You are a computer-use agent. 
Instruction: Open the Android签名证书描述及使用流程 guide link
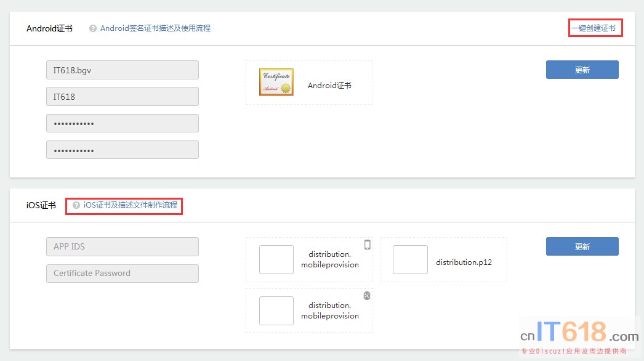[x=155, y=28]
